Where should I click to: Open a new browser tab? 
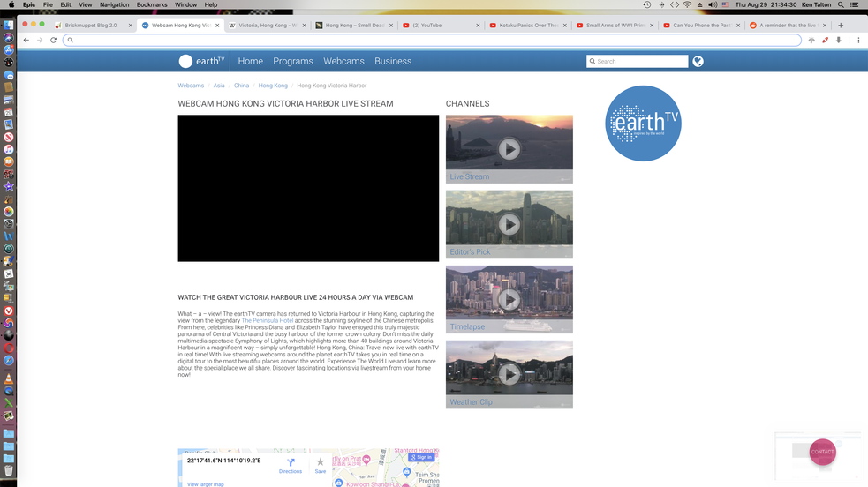840,26
